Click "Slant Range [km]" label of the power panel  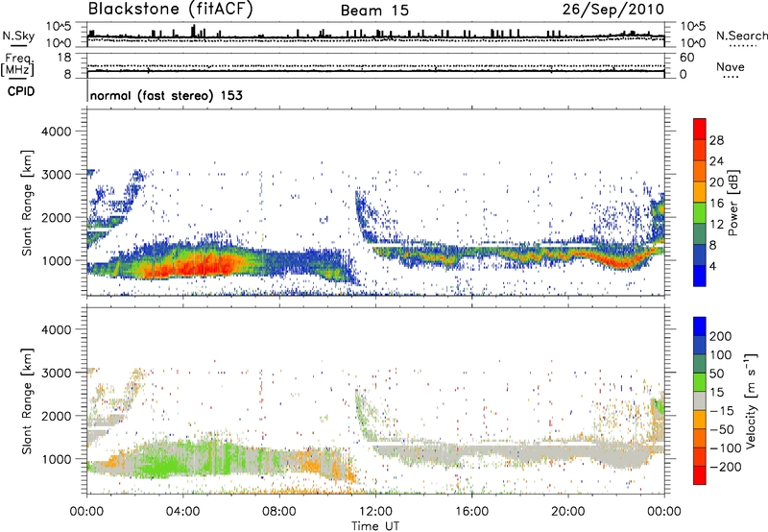pyautogui.click(x=27, y=203)
